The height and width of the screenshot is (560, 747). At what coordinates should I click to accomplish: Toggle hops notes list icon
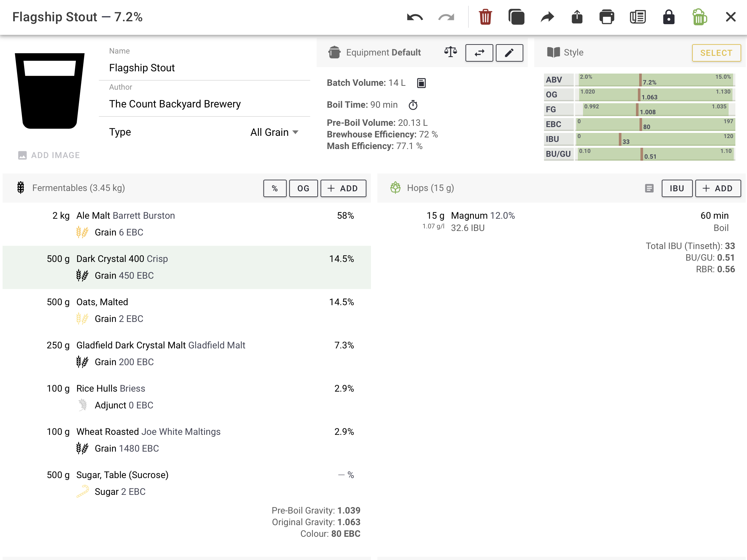coord(649,188)
